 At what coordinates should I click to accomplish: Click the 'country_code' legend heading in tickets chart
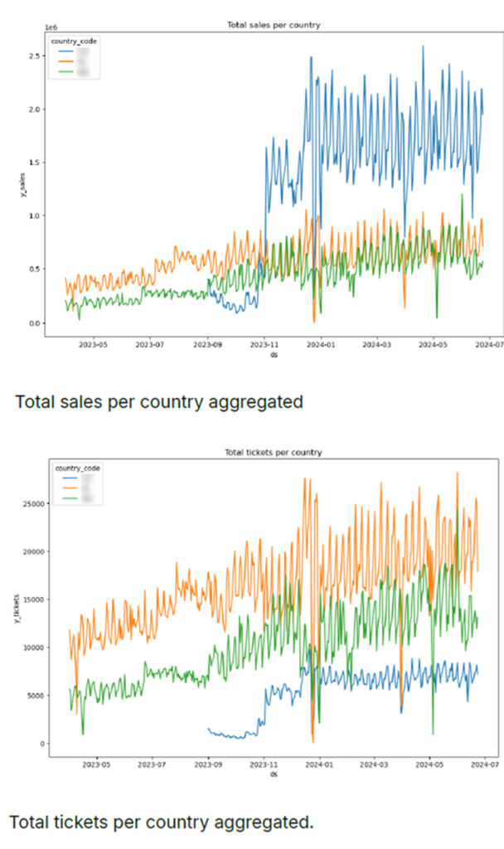[77, 468]
